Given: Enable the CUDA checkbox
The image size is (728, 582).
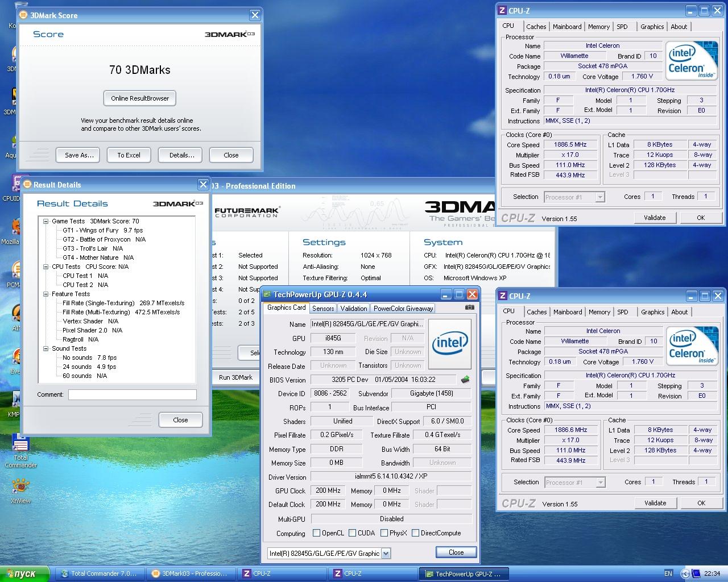Looking at the screenshot, I should tap(353, 533).
